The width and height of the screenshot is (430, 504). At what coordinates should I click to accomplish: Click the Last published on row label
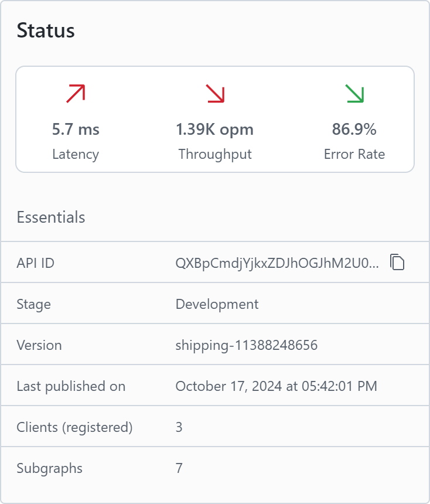[71, 386]
